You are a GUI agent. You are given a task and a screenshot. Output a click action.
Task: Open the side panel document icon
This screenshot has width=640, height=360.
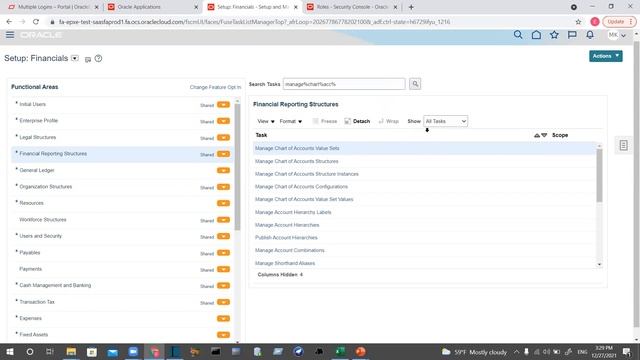(x=623, y=145)
